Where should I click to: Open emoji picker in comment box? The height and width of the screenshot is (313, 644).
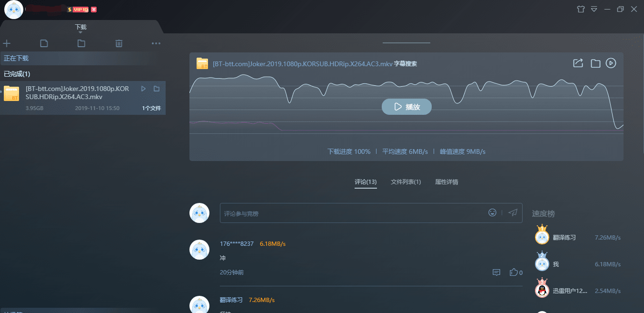492,212
